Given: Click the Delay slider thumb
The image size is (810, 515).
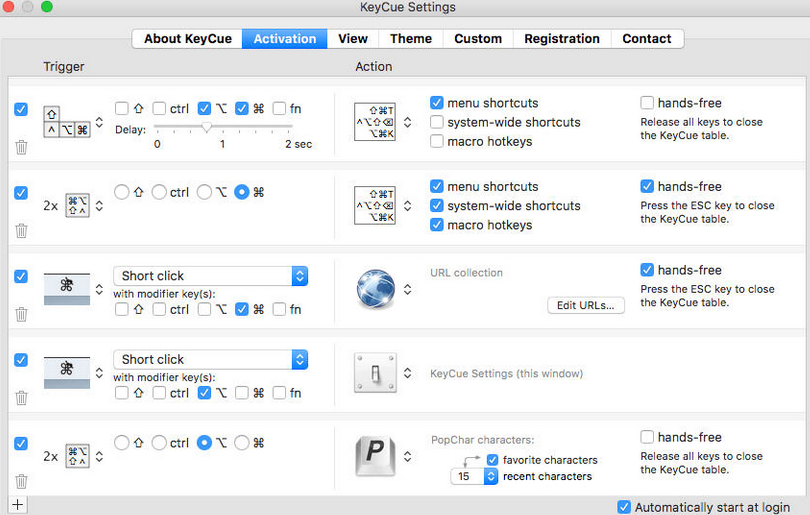Looking at the screenshot, I should (x=207, y=127).
